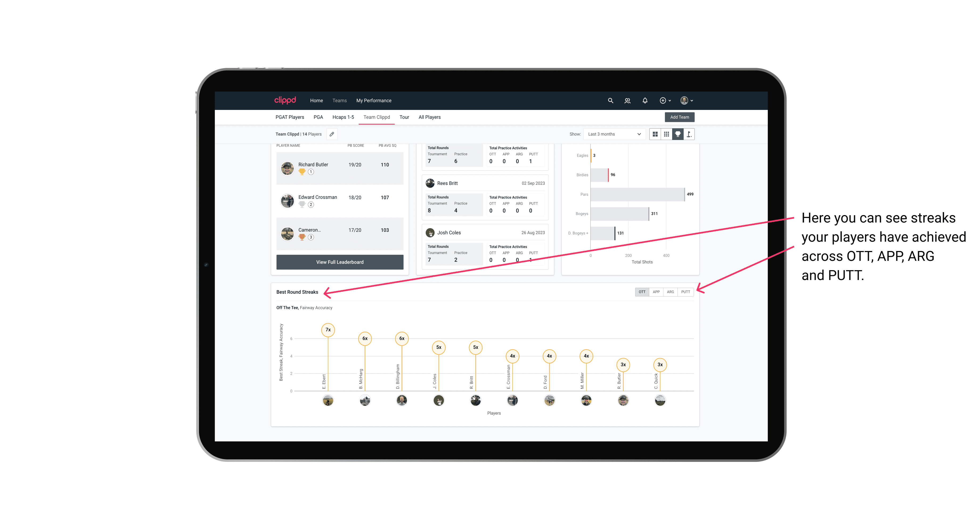Expand team edit options with pencil icon
Viewport: 980px width, 527px height.
(332, 134)
